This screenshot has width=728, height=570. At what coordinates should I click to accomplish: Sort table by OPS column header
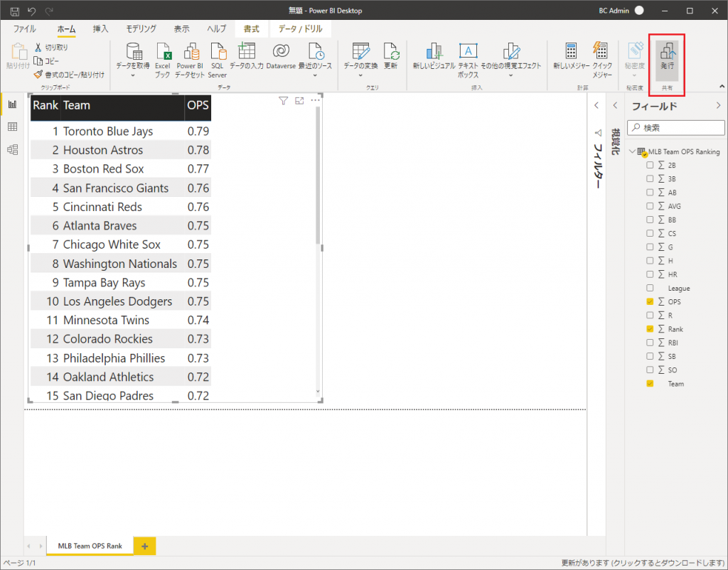click(x=198, y=105)
